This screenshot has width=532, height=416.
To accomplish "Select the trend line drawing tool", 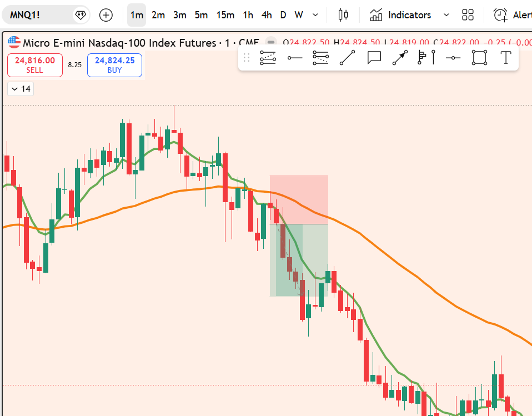I will (x=348, y=58).
